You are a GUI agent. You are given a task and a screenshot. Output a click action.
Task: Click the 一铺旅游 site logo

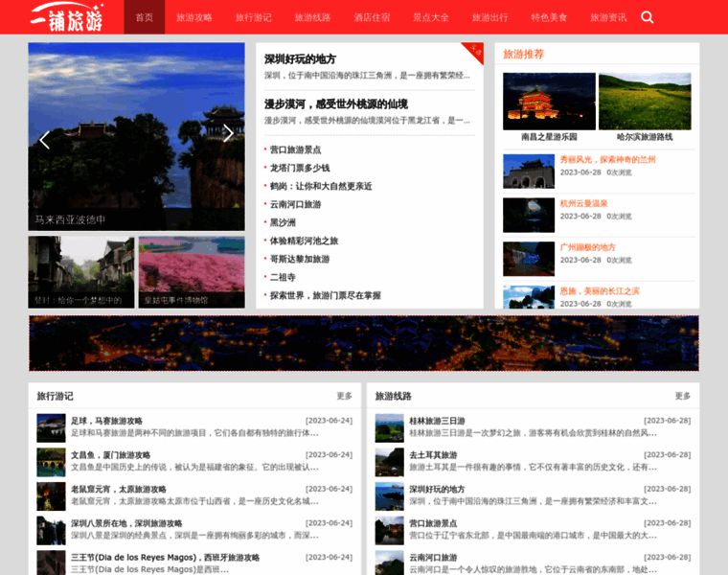pyautogui.click(x=67, y=17)
